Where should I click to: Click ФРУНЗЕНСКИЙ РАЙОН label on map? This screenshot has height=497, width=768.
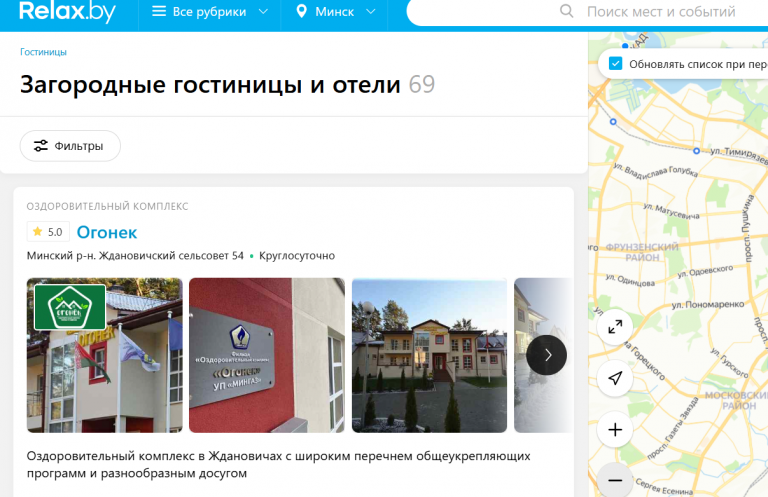pos(642,252)
